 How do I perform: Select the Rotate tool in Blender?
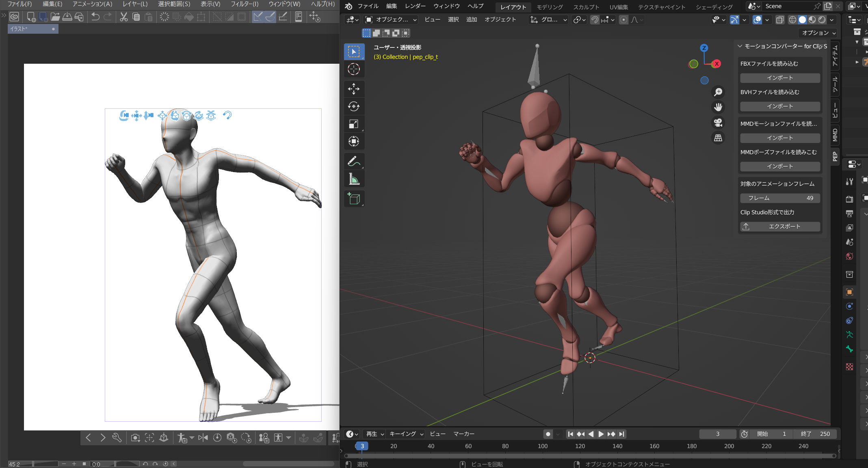pyautogui.click(x=354, y=106)
